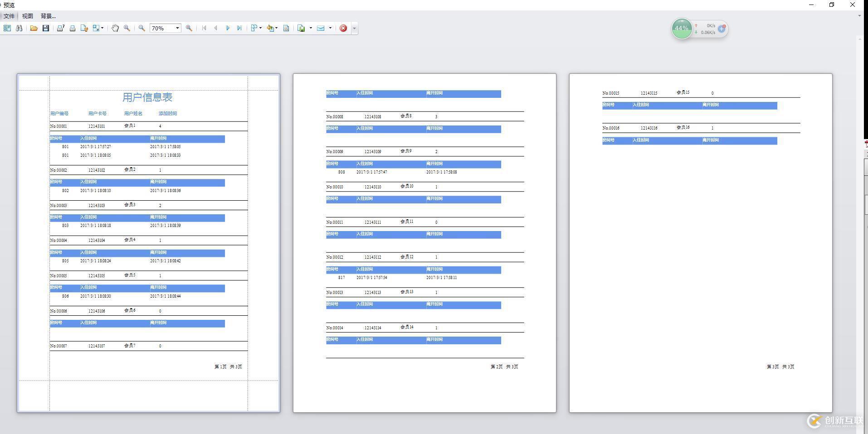Zoom out using the minus magnifier
Image resolution: width=868 pixels, height=434 pixels.
tap(142, 28)
